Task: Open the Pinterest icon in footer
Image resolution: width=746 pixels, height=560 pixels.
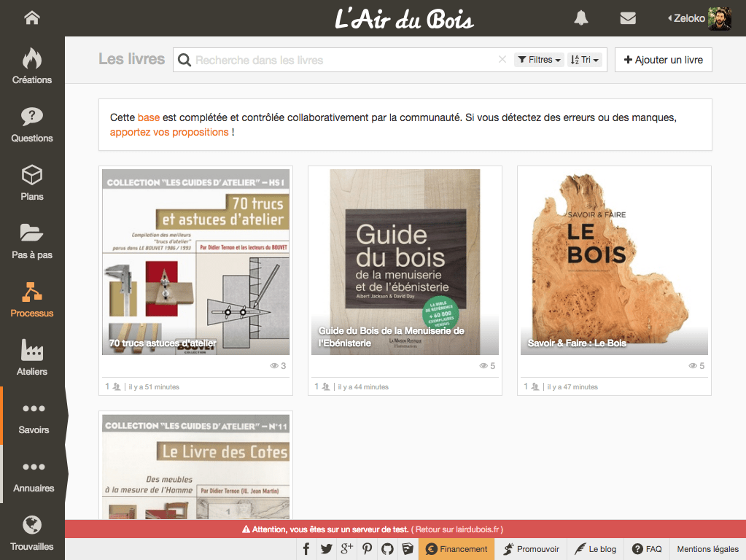Action: point(367,549)
